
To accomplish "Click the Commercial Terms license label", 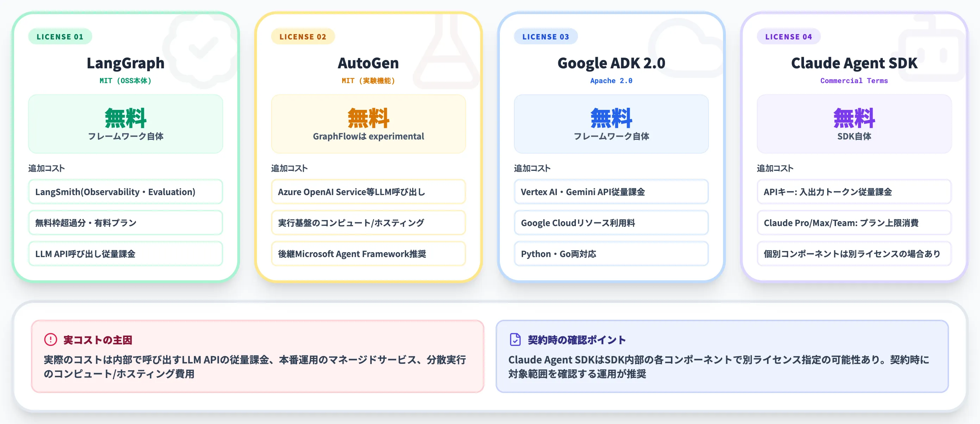I will coord(854,81).
